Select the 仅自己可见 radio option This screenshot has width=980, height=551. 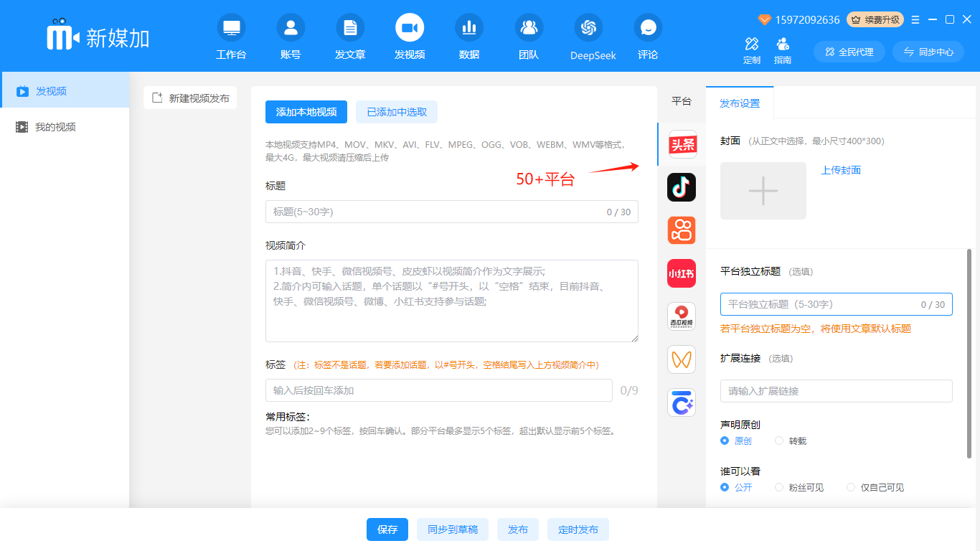pyautogui.click(x=851, y=488)
